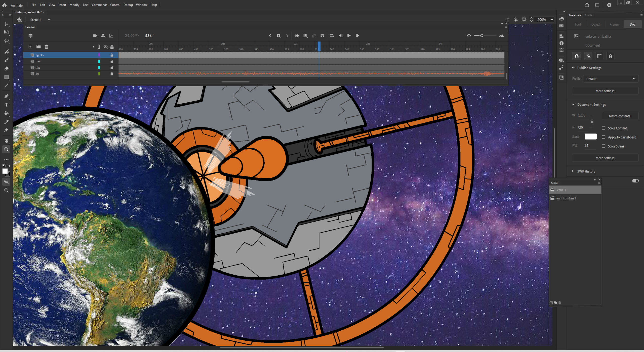Show parenting view in Timeline
Viewport: 644px width, 352px height.
[103, 36]
